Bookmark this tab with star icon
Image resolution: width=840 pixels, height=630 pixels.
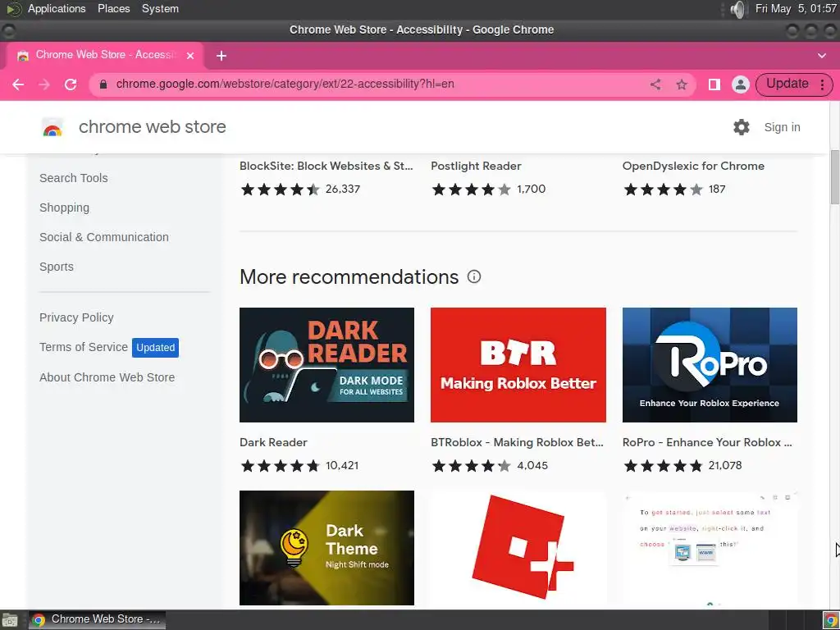click(x=682, y=84)
